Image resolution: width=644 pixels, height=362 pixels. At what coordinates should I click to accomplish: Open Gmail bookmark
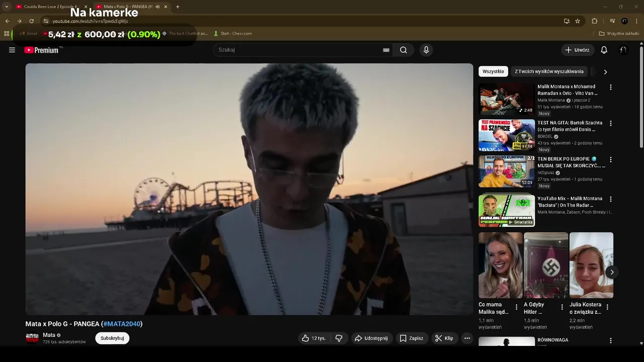(28, 34)
